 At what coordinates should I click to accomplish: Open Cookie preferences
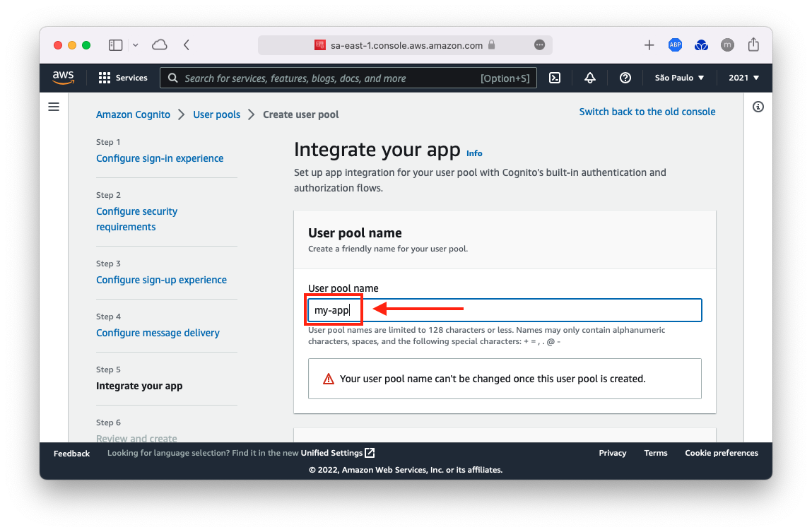(x=722, y=453)
